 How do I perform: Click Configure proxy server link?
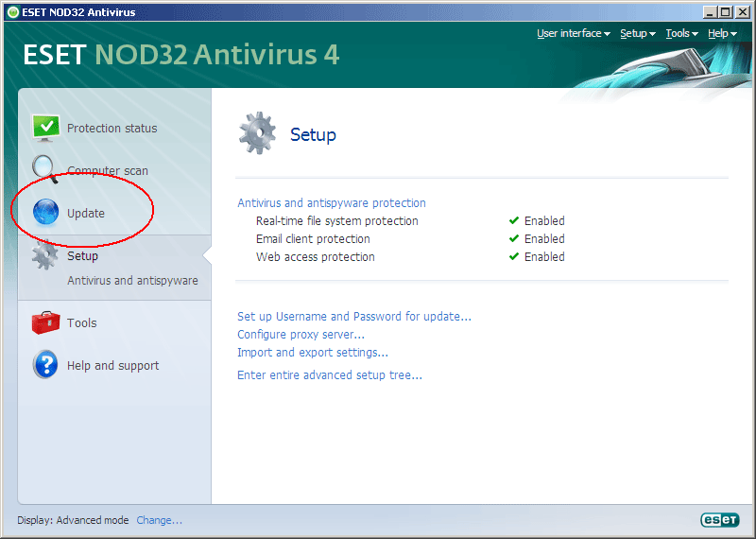tap(301, 335)
